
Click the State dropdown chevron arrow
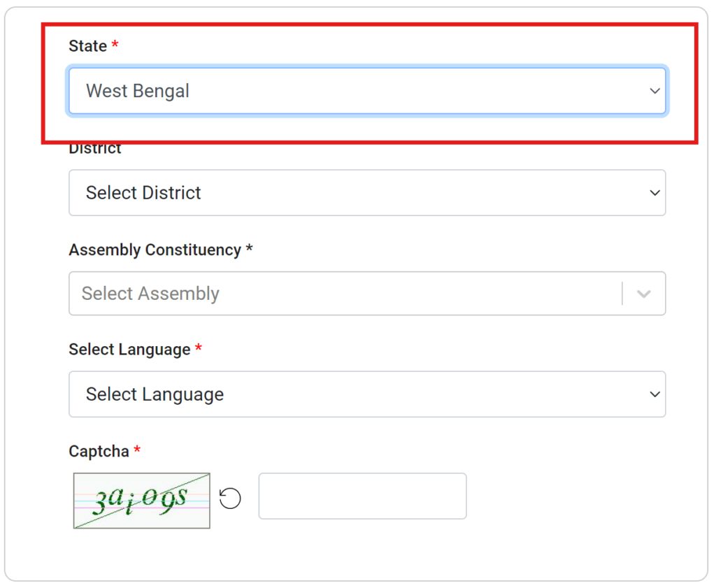654,91
